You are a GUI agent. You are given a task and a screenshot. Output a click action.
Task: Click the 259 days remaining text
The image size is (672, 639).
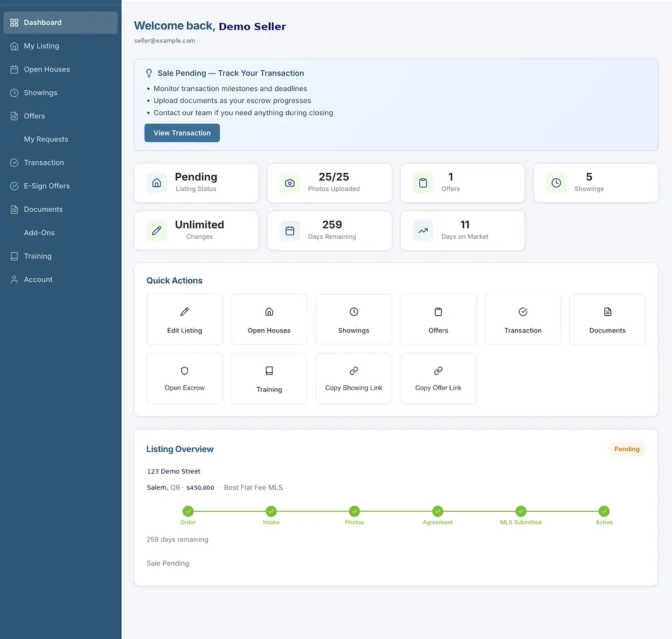(x=178, y=539)
